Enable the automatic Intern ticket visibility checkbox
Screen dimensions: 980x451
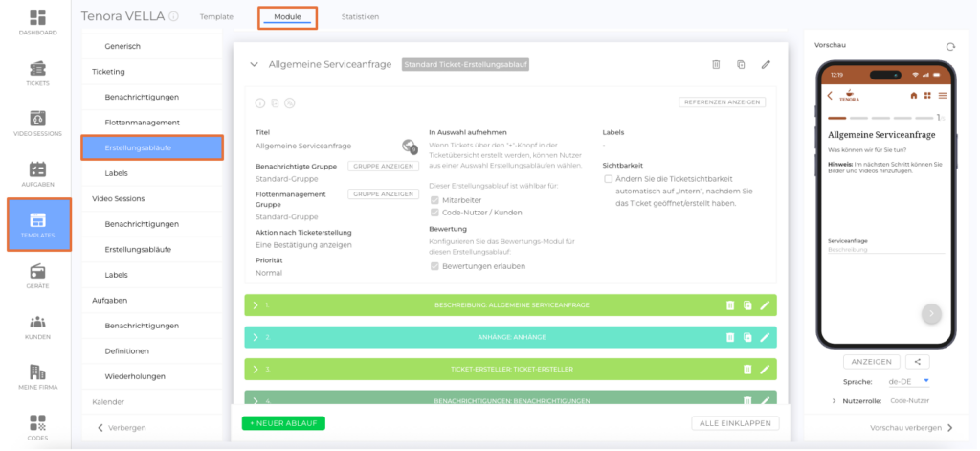pyautogui.click(x=609, y=178)
